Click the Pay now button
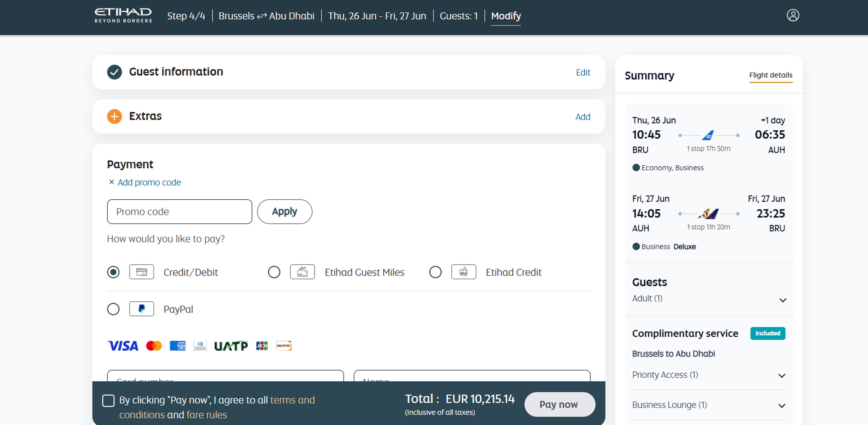The width and height of the screenshot is (868, 425). (x=559, y=404)
